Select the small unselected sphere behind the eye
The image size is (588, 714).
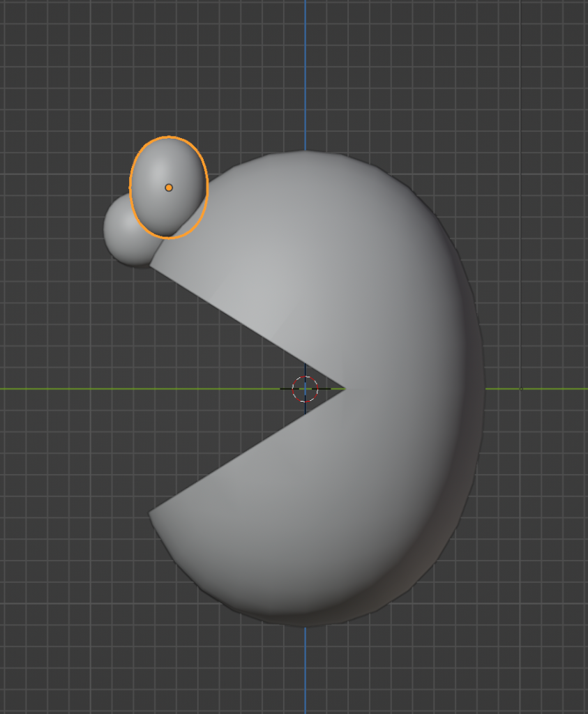tap(122, 234)
